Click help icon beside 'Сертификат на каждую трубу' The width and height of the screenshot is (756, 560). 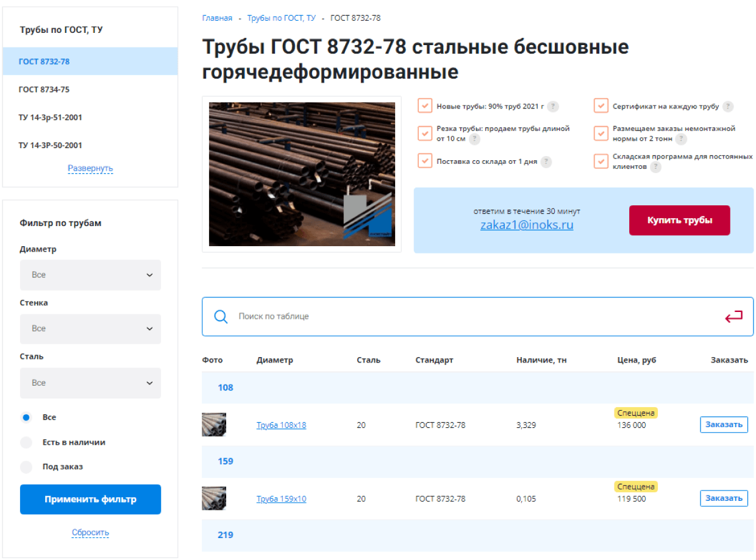click(x=728, y=107)
